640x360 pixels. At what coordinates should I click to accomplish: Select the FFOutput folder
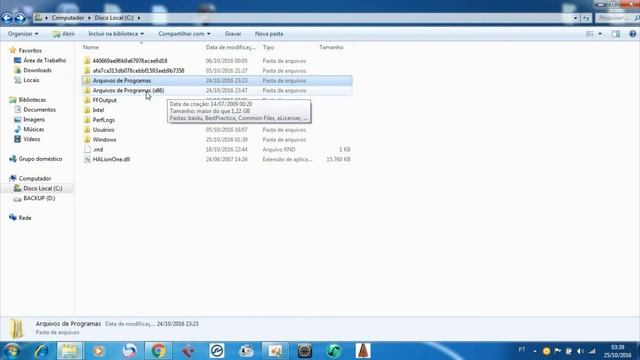104,100
